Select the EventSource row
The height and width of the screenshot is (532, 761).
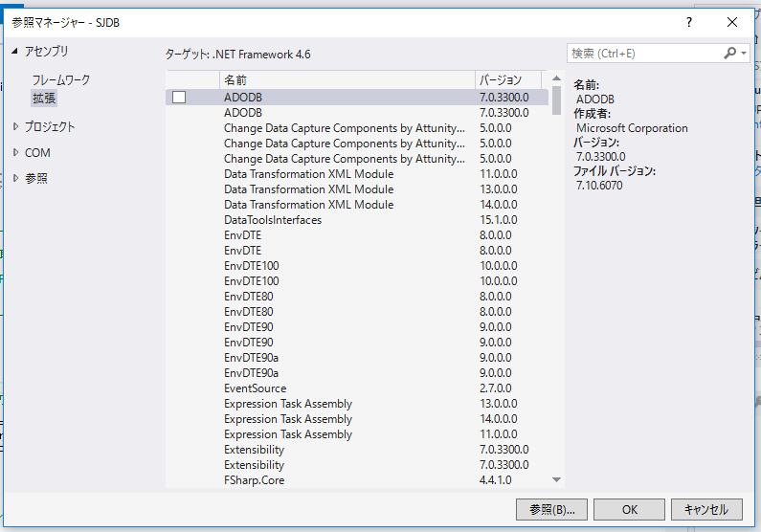click(x=357, y=388)
